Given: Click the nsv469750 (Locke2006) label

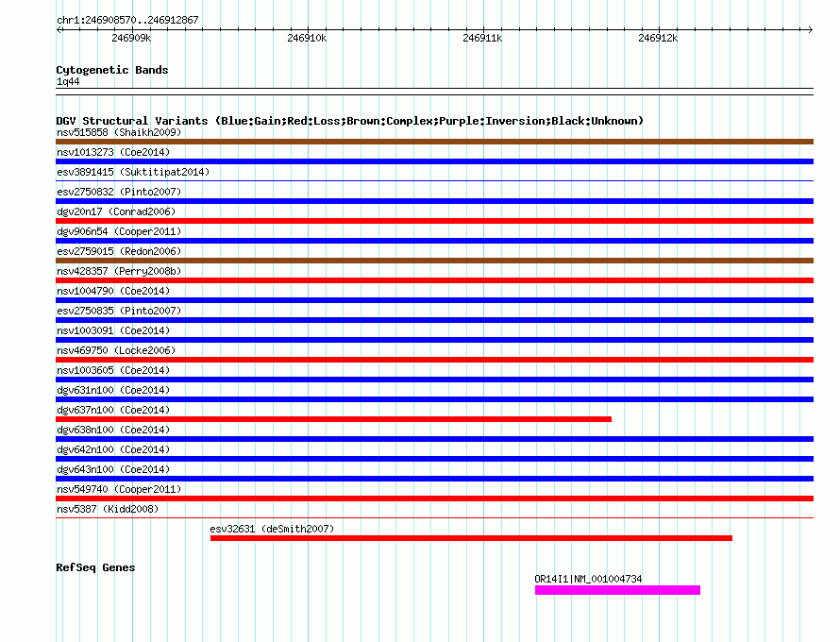Looking at the screenshot, I should click(116, 350).
